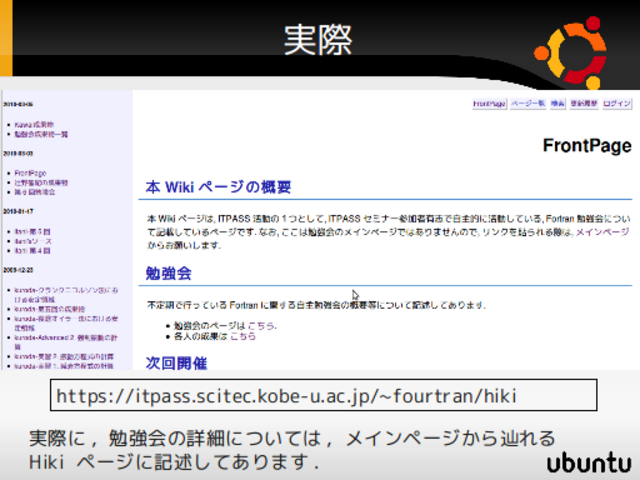
Task: Open 更新履歴 in the top navigation
Action: [583, 104]
